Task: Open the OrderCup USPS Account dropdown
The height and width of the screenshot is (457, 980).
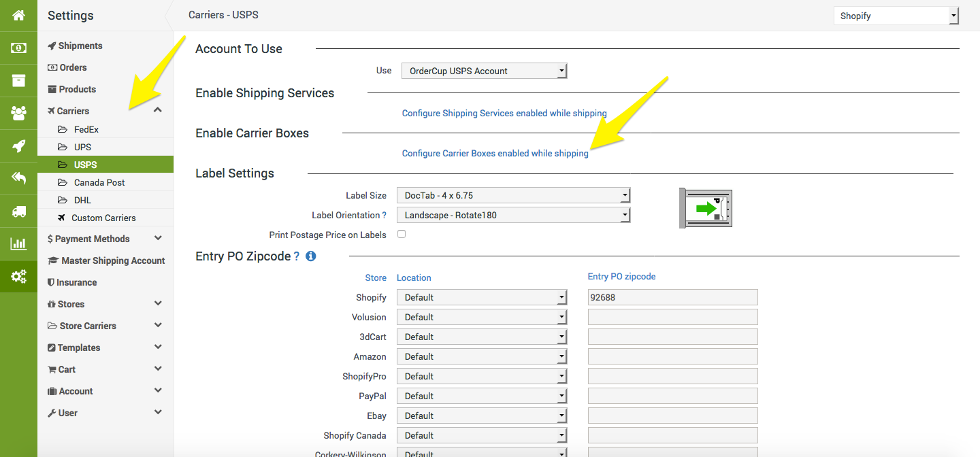Action: (484, 71)
